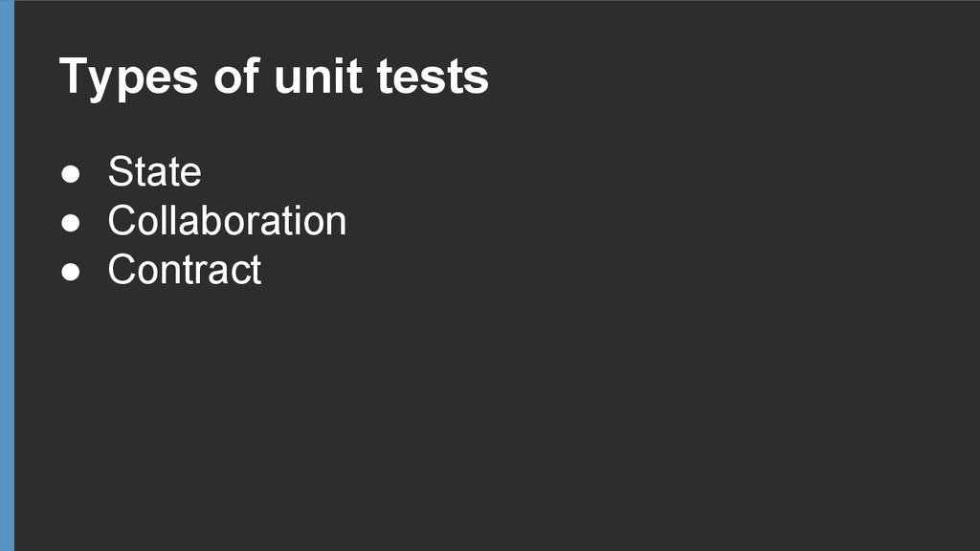The image size is (980, 551).
Task: Click the capital 'T' starting the title
Action: [73, 75]
